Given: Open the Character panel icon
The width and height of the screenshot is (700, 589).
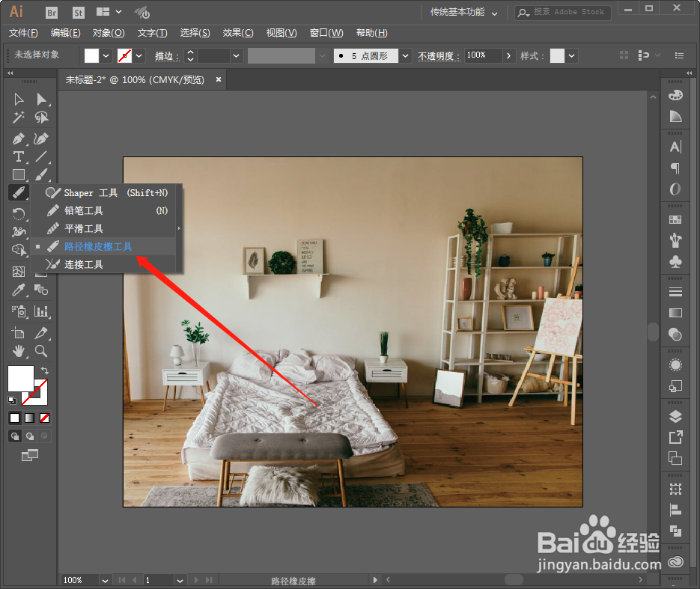Looking at the screenshot, I should (x=675, y=147).
